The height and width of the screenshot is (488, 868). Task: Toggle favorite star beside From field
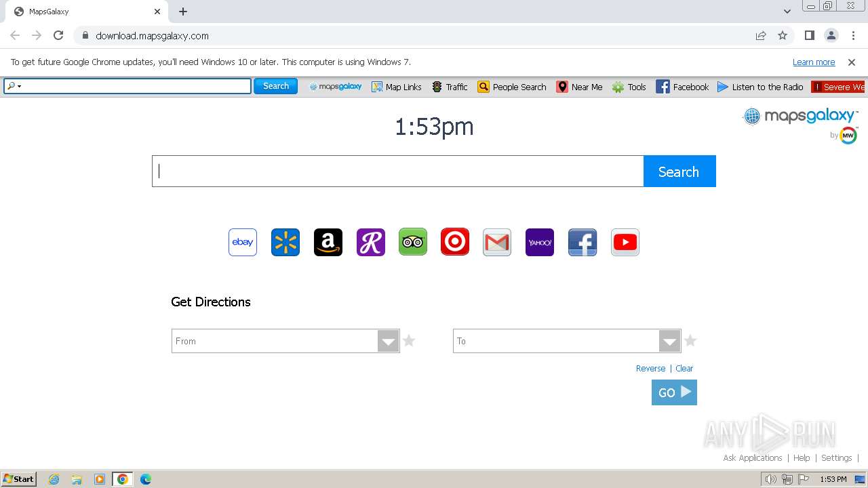click(409, 340)
